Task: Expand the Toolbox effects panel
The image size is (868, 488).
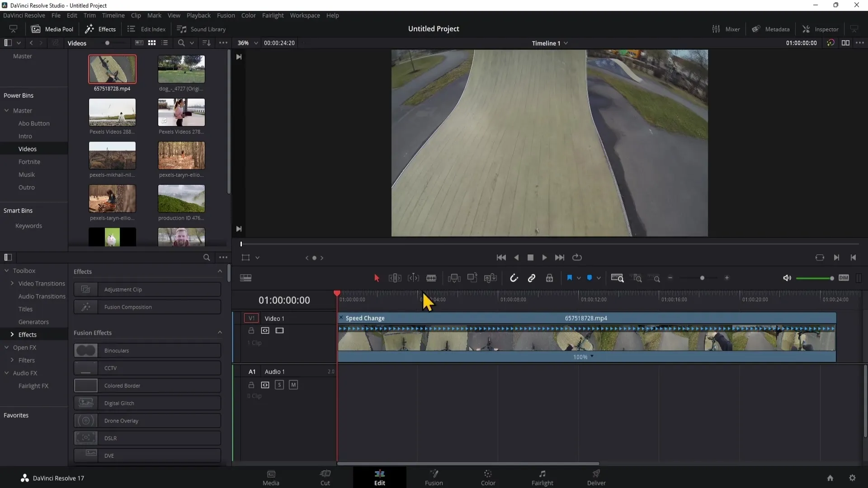Action: (11, 334)
